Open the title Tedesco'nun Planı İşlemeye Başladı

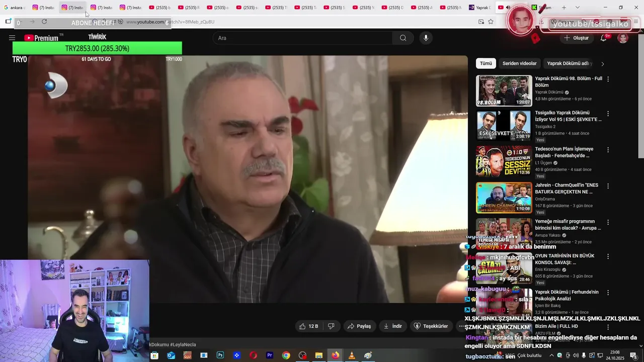[564, 152]
